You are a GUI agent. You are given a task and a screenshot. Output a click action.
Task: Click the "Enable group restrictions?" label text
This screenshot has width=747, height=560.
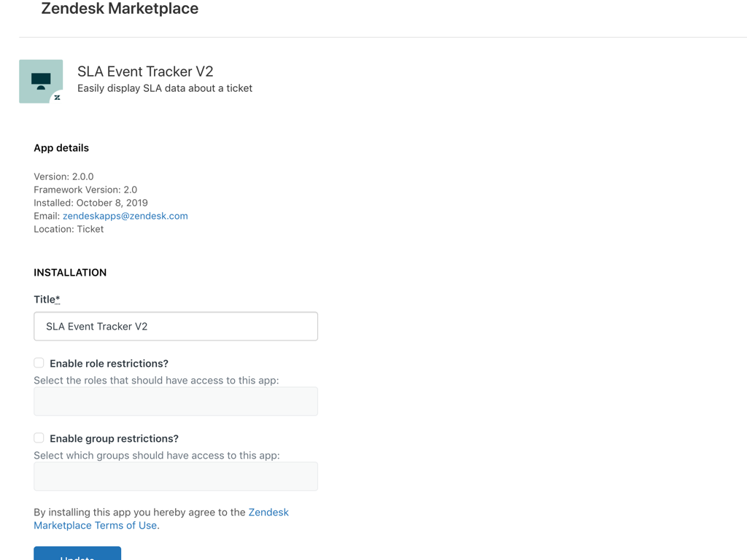[x=114, y=438]
